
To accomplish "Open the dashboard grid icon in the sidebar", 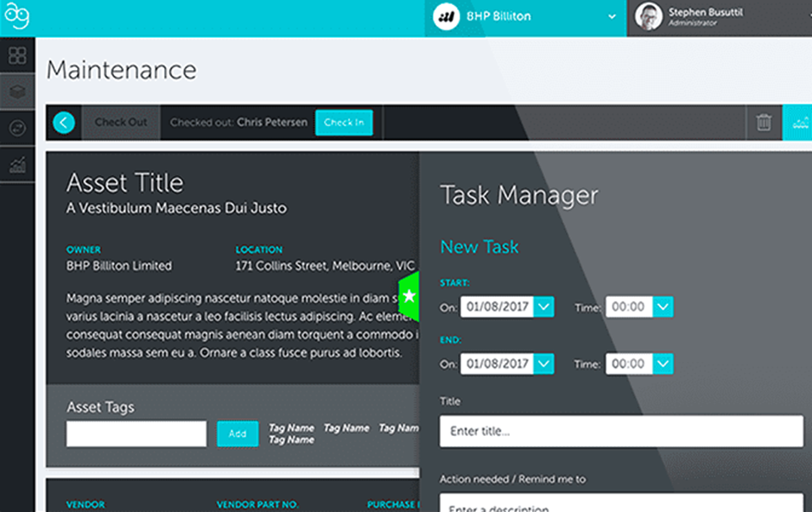I will 17,55.
